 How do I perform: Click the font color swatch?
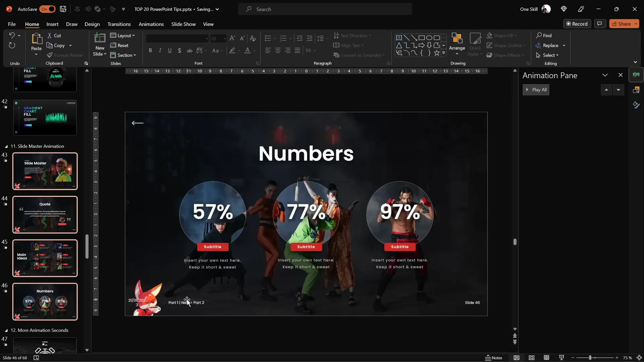point(248,51)
